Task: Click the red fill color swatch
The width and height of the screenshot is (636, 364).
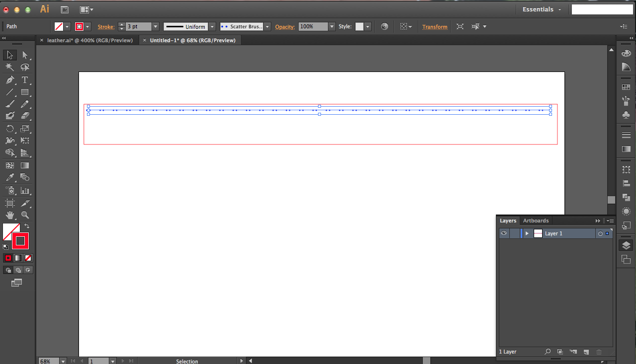Action: [20, 241]
